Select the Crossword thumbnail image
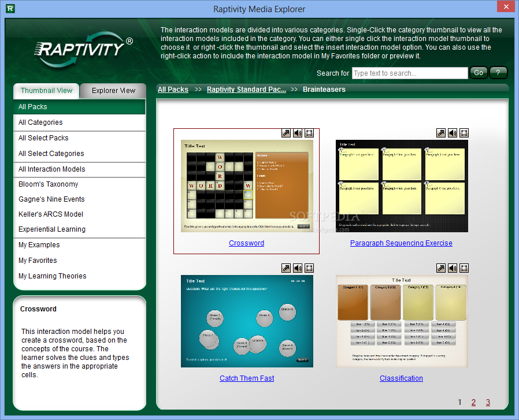This screenshot has height=420, width=519. [247, 186]
